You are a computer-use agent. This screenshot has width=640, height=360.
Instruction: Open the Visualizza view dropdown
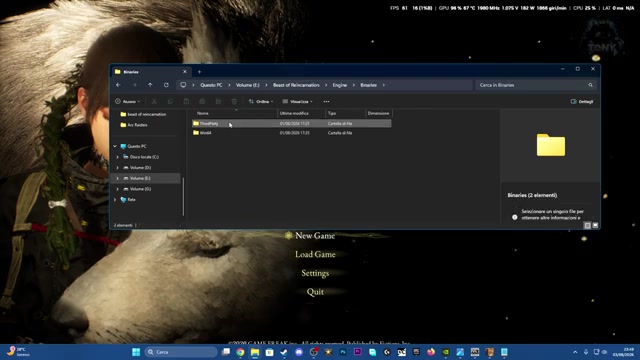[297, 101]
